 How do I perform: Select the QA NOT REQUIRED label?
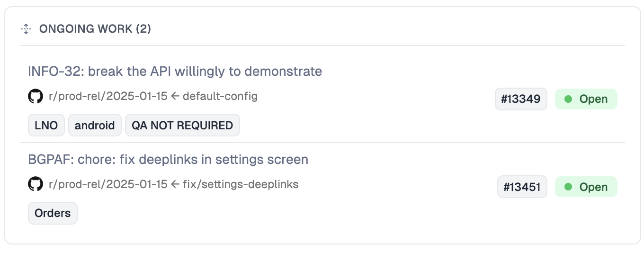tap(182, 125)
